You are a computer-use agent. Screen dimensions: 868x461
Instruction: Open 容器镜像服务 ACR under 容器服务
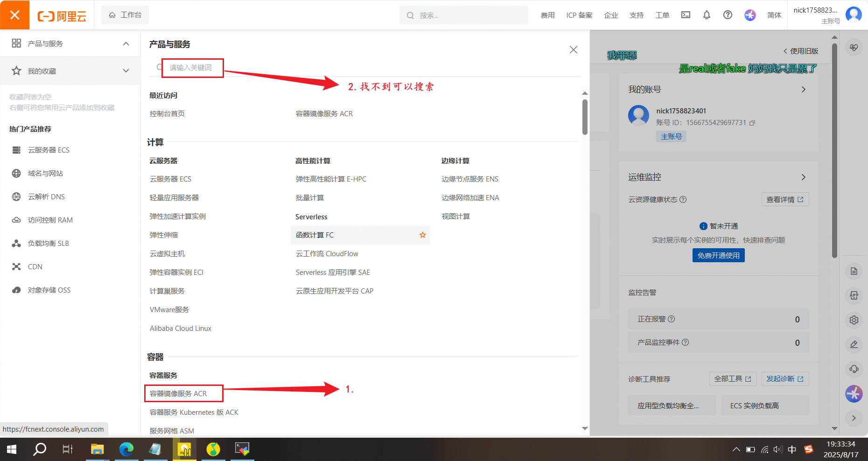[178, 394]
